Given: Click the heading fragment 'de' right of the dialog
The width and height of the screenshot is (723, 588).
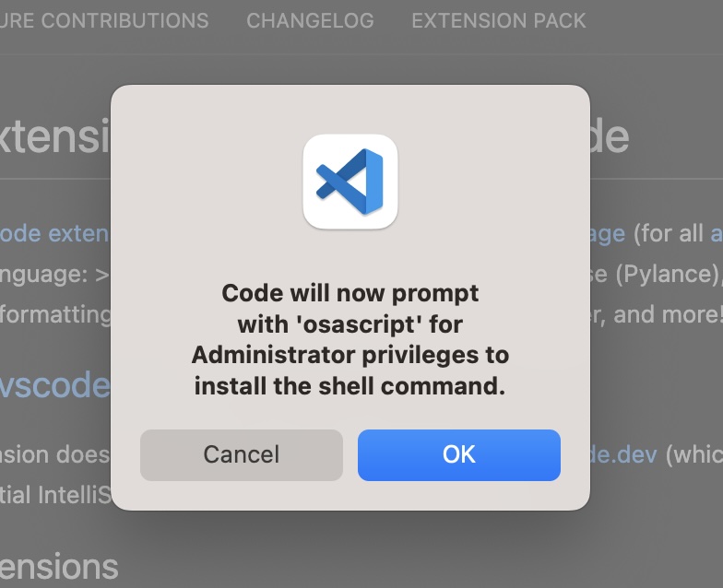Looking at the screenshot, I should point(610,136).
